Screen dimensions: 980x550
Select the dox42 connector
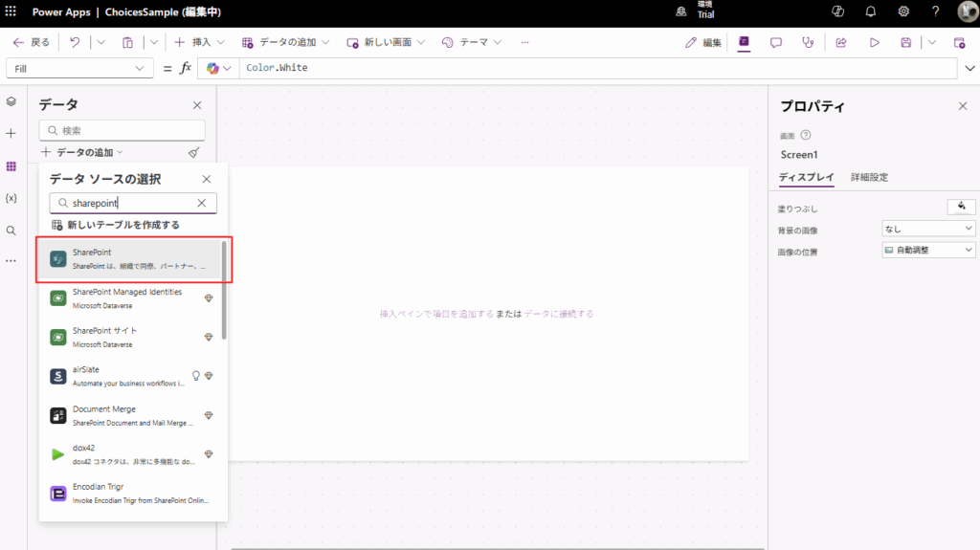click(130, 453)
